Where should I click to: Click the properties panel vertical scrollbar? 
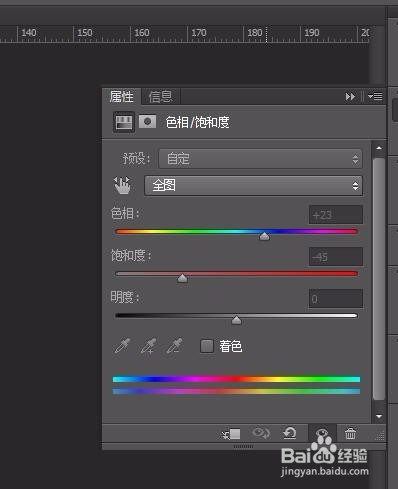click(x=379, y=279)
